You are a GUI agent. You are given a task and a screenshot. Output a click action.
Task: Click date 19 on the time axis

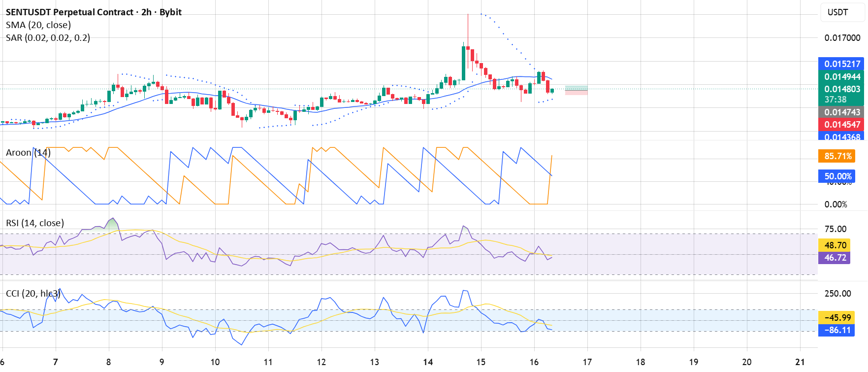tap(694, 362)
